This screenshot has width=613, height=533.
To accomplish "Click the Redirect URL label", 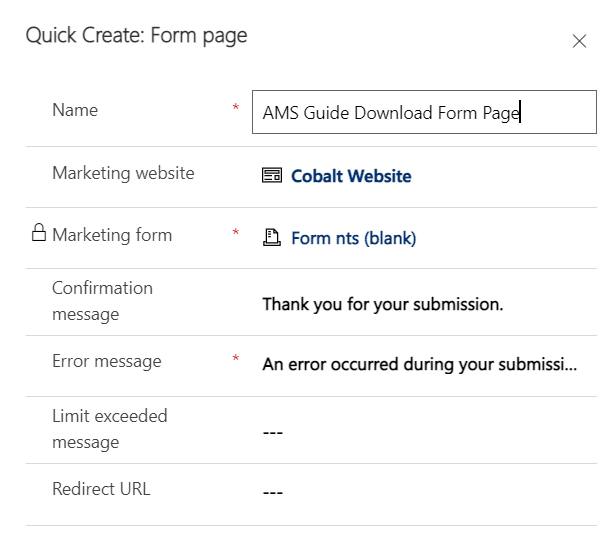I will pyautogui.click(x=101, y=489).
